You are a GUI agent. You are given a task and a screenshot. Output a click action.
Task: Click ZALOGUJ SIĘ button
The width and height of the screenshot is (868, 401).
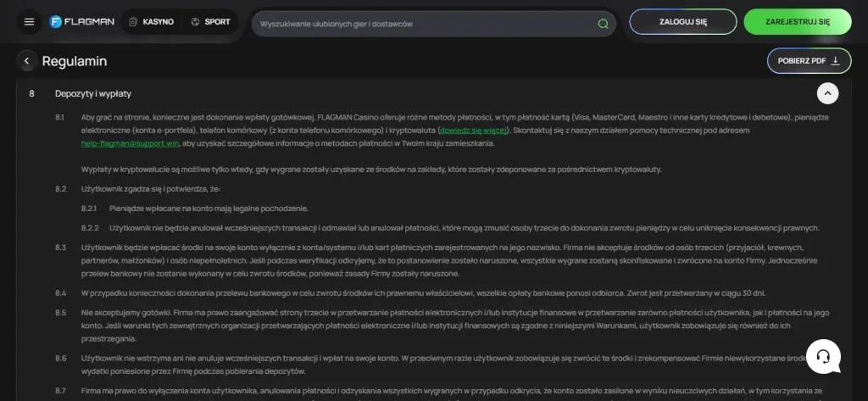click(x=683, y=22)
